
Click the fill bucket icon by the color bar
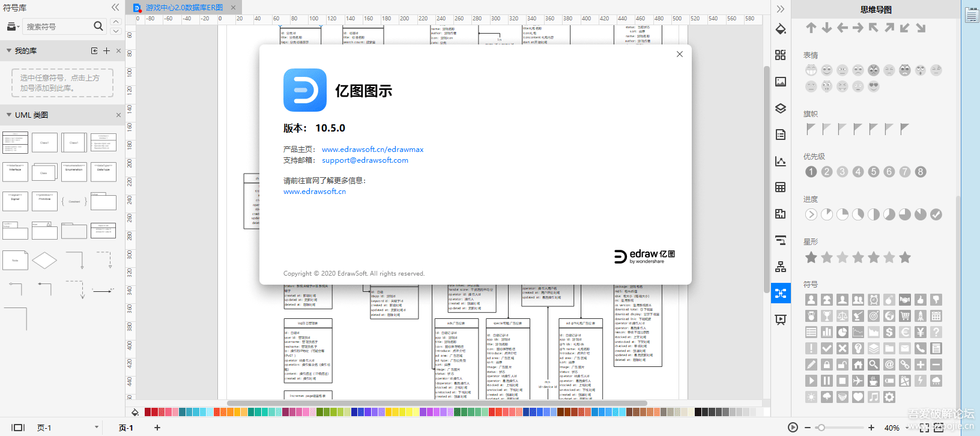(135, 412)
